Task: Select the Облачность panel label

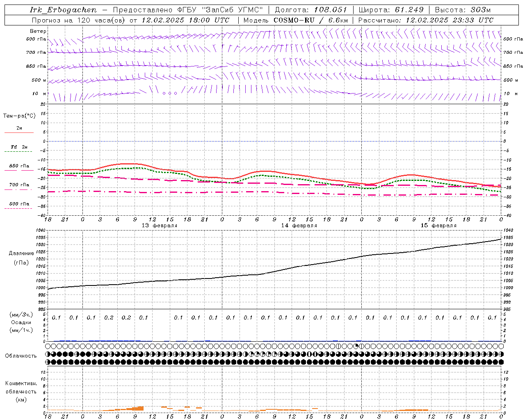Action: coord(21,356)
